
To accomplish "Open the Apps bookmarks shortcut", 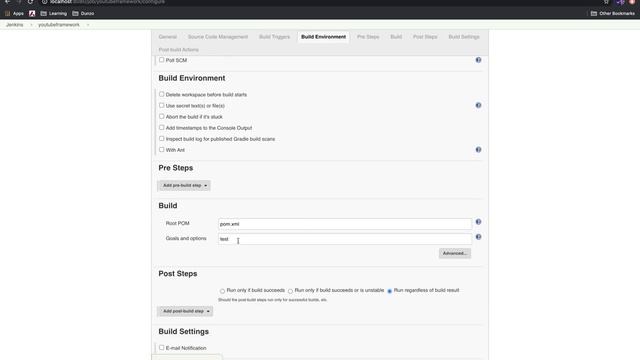I will point(14,13).
